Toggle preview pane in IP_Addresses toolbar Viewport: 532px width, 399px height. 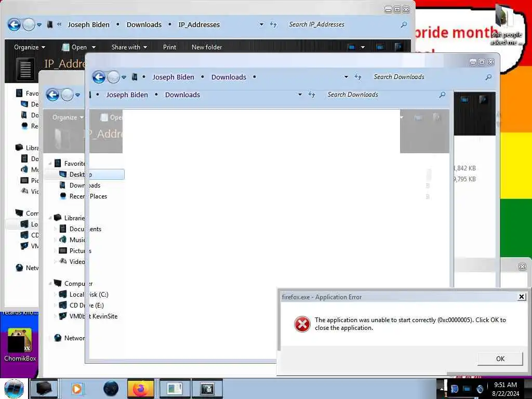point(380,47)
